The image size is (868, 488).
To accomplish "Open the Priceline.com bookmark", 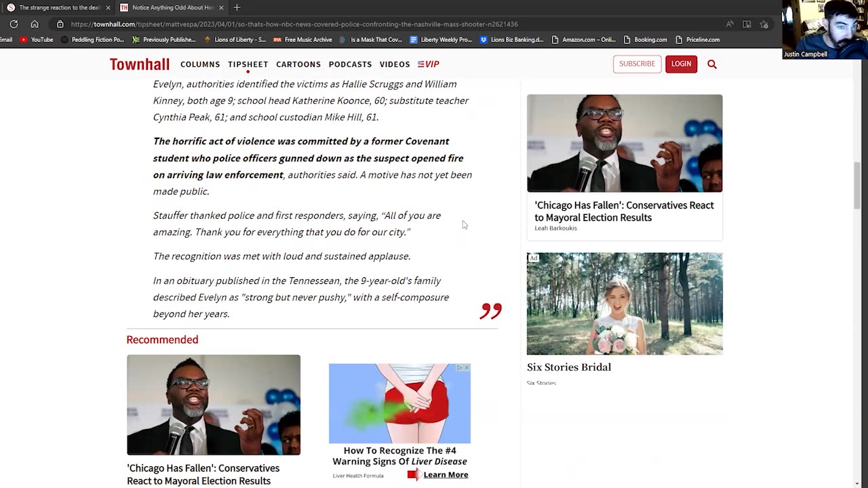I will [697, 39].
